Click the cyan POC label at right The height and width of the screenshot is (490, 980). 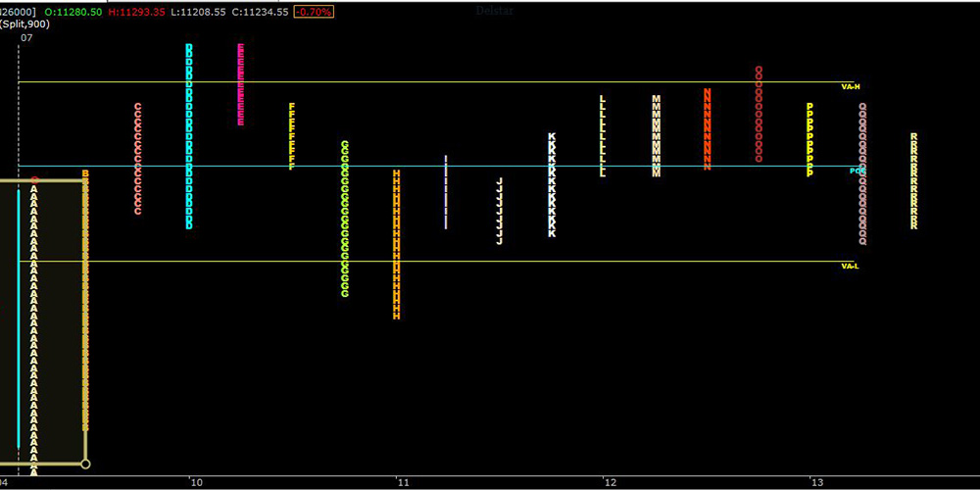tap(856, 171)
